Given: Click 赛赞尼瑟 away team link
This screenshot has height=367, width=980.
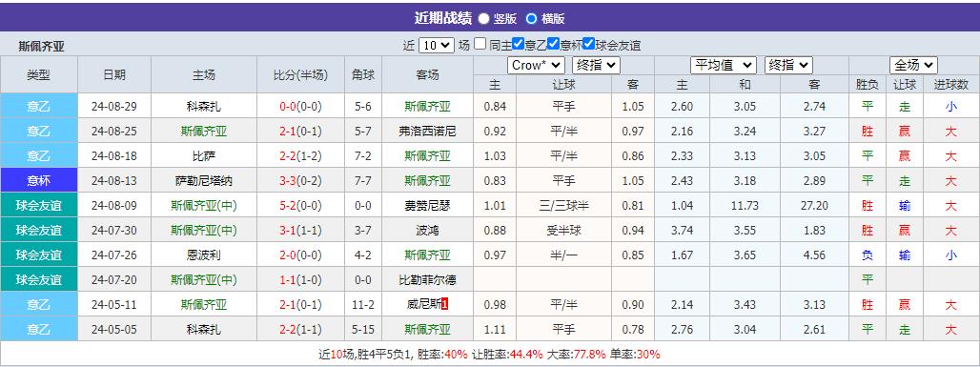Looking at the screenshot, I should click(x=427, y=206).
